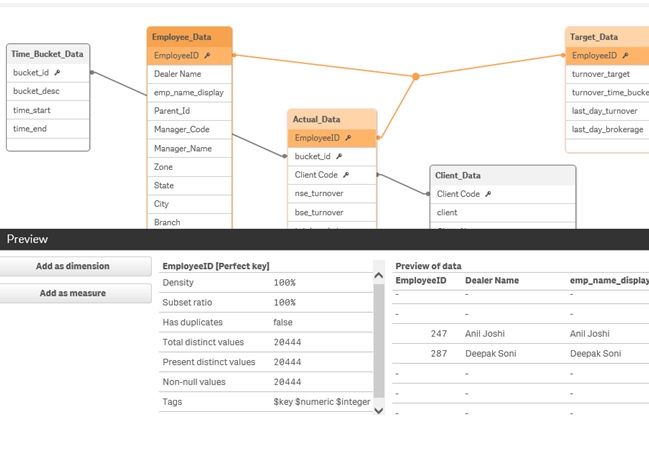This screenshot has height=460, width=649.
Task: Click key icon beside Client Code in Client_Data
Action: pos(488,194)
